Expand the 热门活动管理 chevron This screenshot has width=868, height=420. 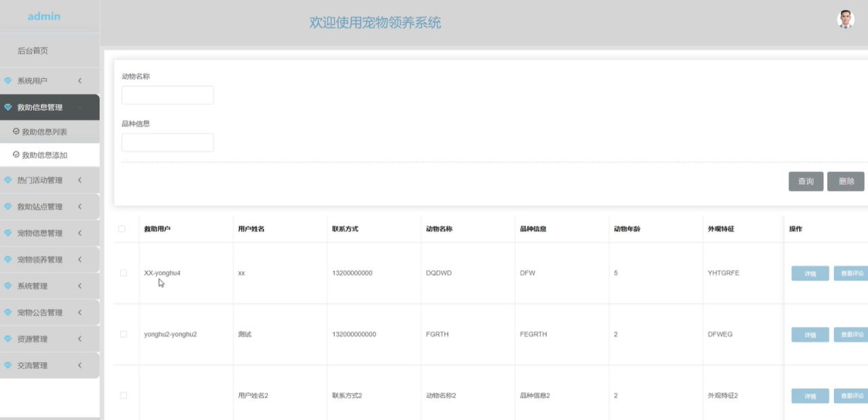pyautogui.click(x=79, y=180)
